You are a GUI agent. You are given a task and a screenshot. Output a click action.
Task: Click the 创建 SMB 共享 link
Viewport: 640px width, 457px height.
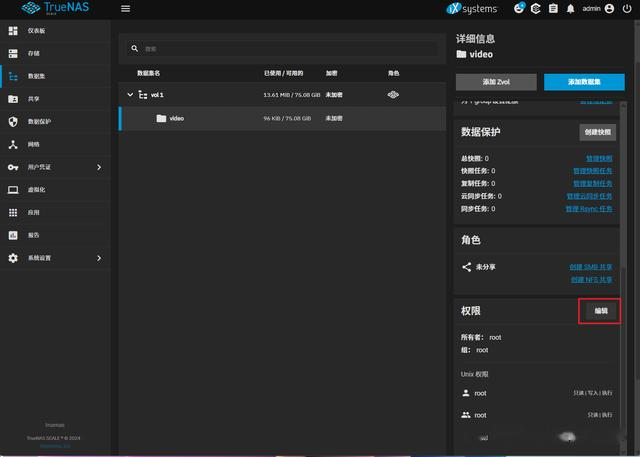(x=591, y=267)
